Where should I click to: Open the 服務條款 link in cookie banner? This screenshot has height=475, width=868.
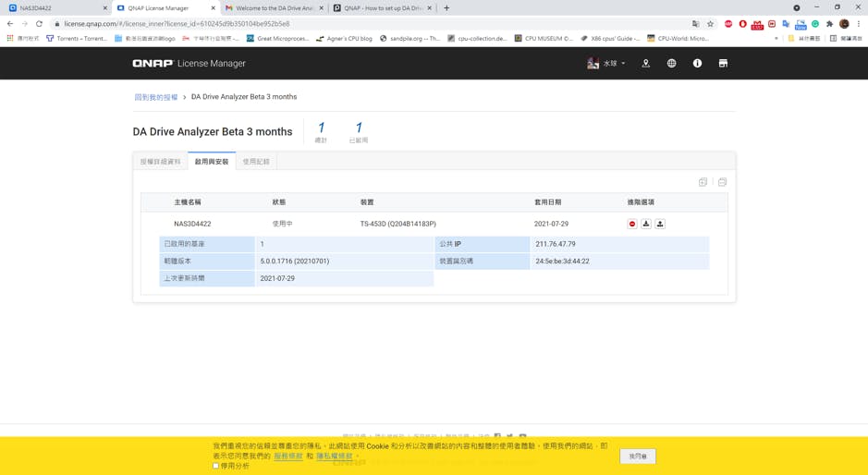[x=288, y=457]
